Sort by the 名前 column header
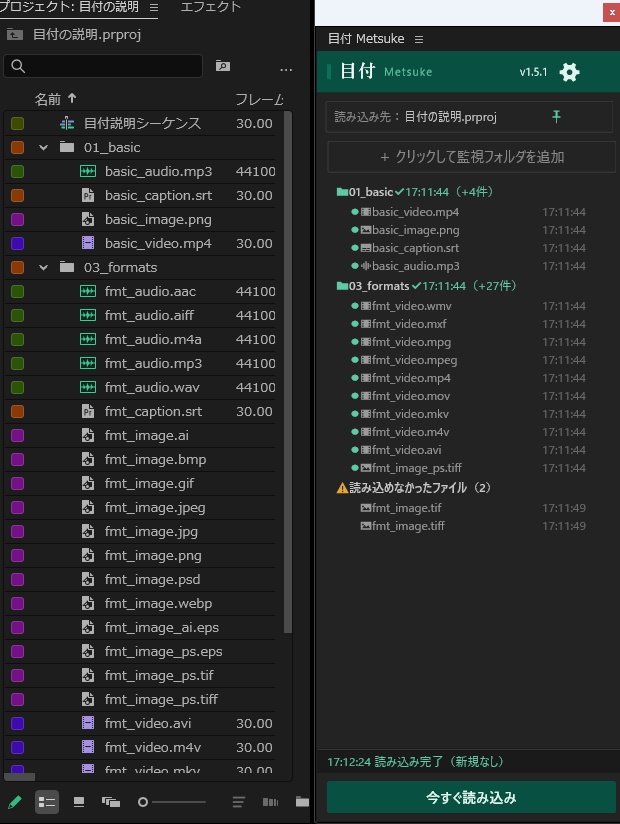Viewport: 620px width, 824px height. pos(47,99)
